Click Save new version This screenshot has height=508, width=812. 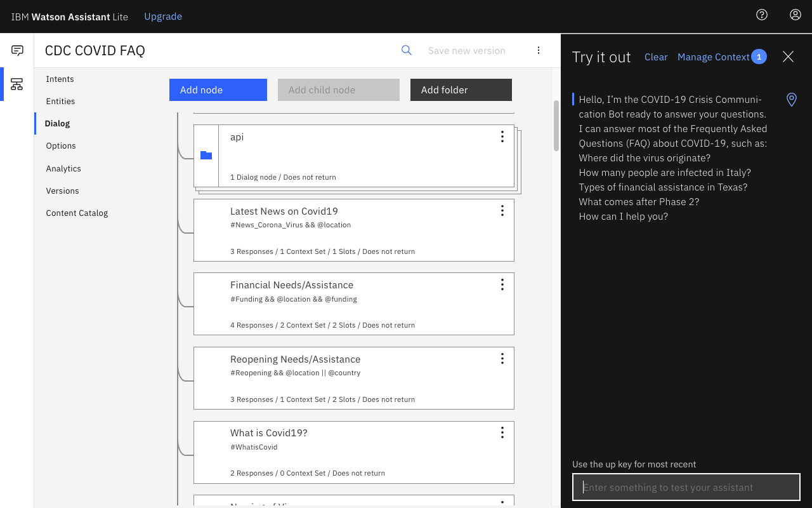pos(467,50)
